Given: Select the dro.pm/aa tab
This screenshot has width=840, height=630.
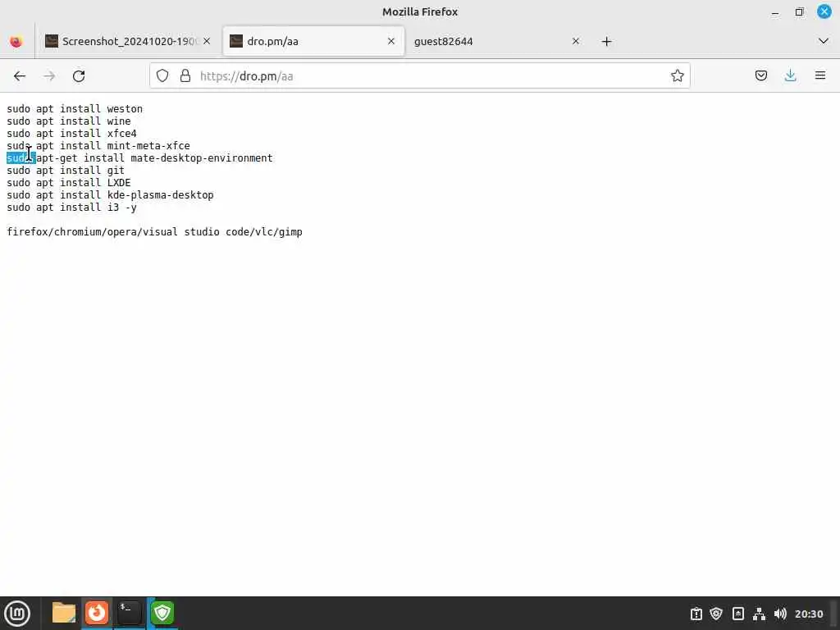Looking at the screenshot, I should coord(313,41).
